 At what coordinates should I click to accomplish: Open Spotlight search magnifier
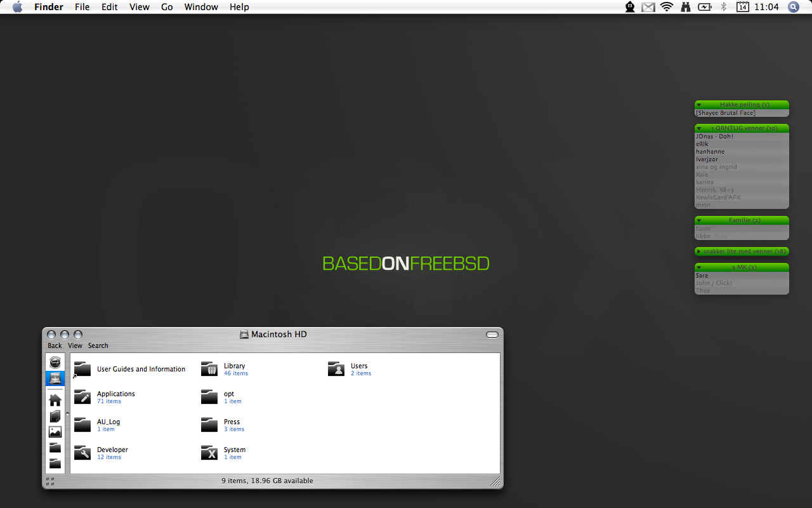pos(794,7)
